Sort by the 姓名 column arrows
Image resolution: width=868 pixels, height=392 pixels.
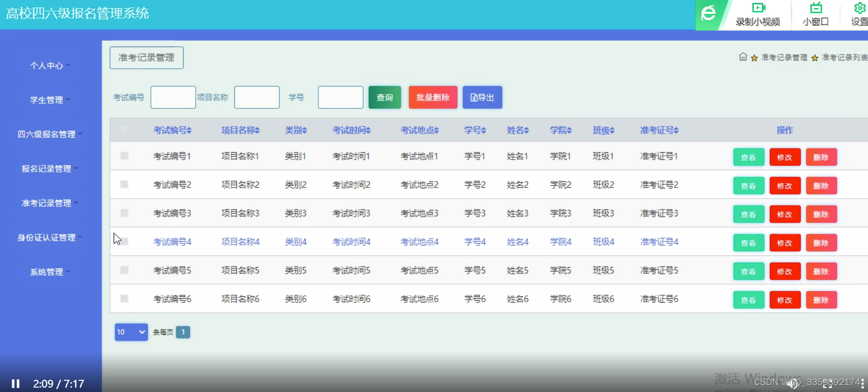pos(526,130)
